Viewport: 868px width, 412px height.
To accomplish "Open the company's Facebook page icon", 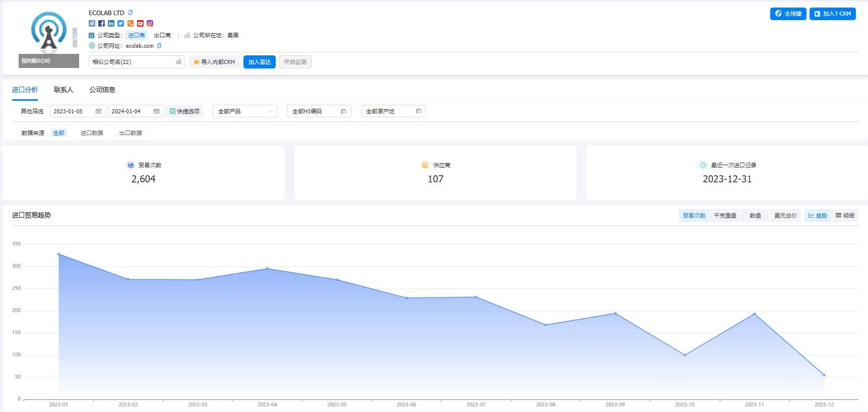I will [x=101, y=23].
